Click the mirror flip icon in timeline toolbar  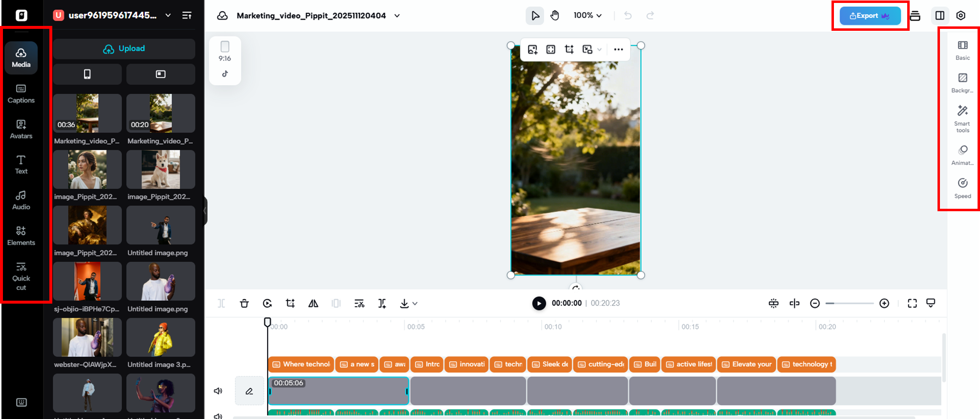click(x=313, y=304)
